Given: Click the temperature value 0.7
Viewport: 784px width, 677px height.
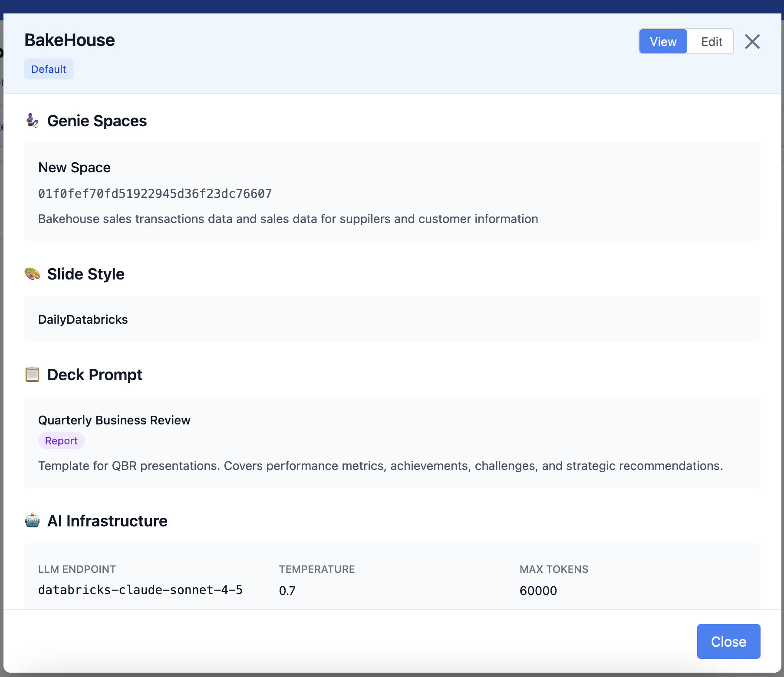Looking at the screenshot, I should tap(287, 591).
